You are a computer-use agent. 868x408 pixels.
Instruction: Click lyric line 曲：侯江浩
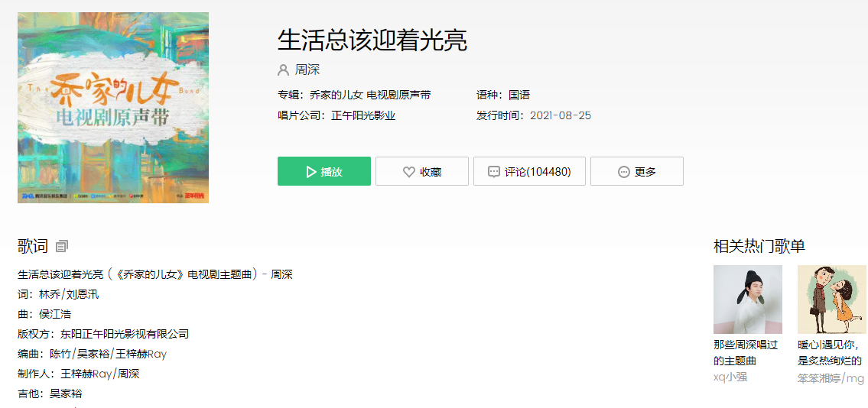(x=44, y=314)
